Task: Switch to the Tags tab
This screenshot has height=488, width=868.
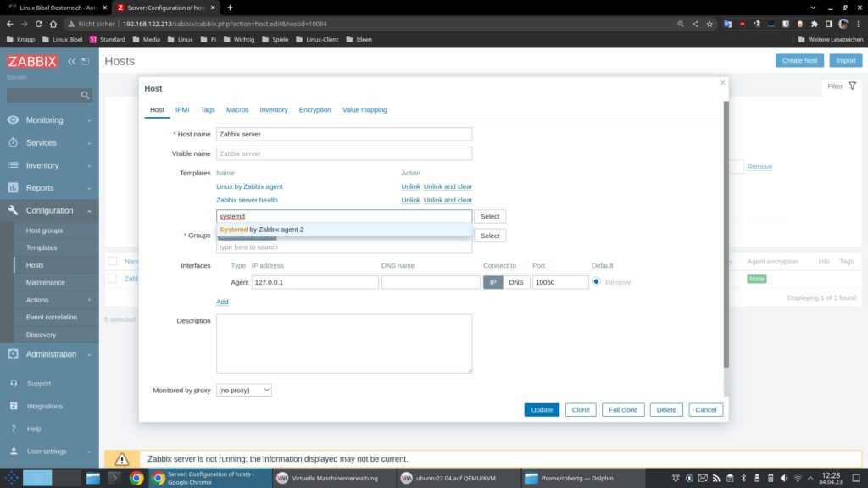Action: pyautogui.click(x=208, y=109)
